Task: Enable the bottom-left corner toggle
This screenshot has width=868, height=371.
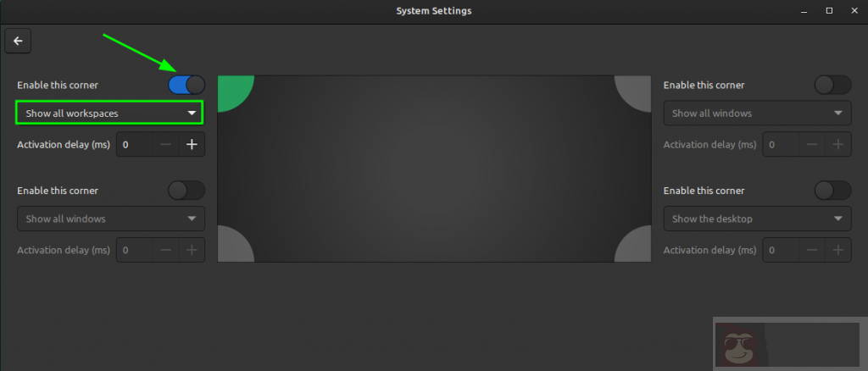Action: click(186, 191)
